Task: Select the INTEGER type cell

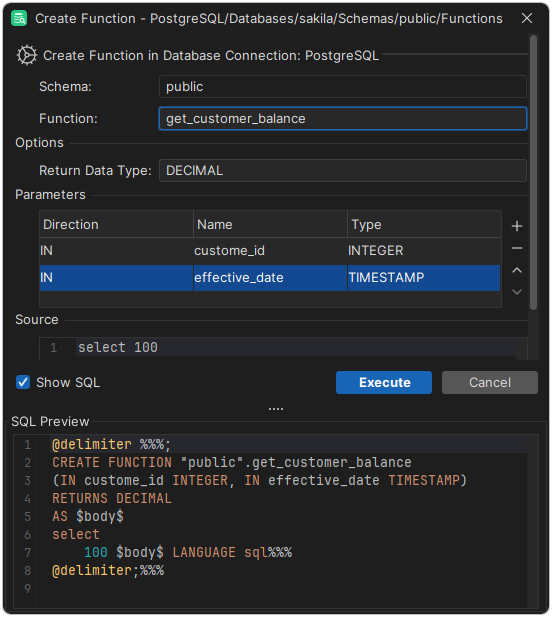Action: 424,251
